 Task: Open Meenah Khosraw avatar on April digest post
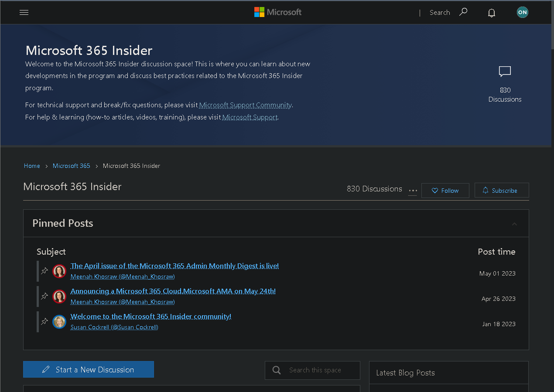59,271
